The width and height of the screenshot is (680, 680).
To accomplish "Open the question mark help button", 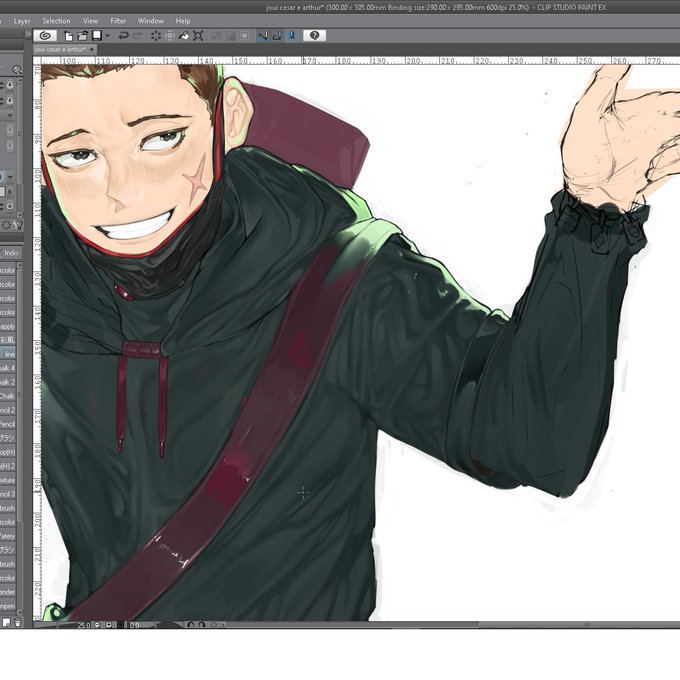I will (314, 36).
